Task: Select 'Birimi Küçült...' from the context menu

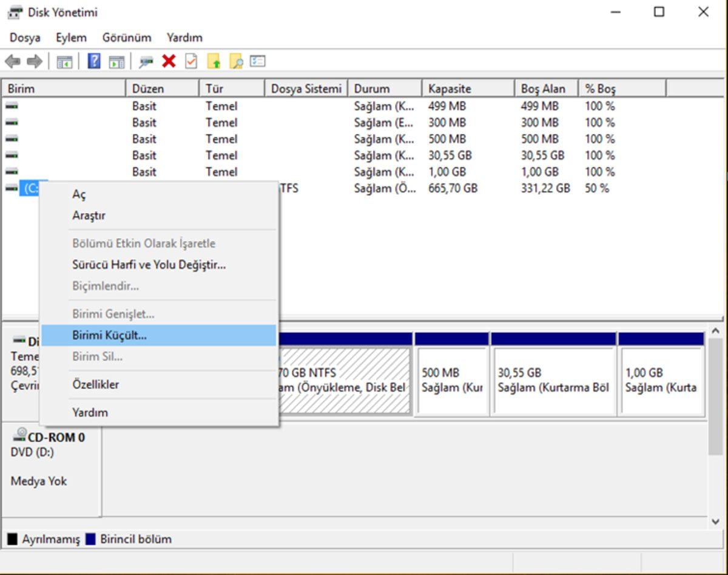Action: (x=109, y=335)
